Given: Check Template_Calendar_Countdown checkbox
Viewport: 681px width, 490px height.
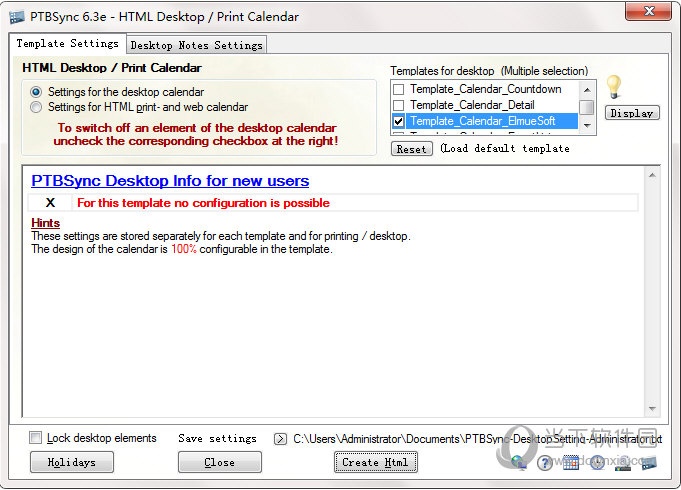Looking at the screenshot, I should [x=398, y=89].
